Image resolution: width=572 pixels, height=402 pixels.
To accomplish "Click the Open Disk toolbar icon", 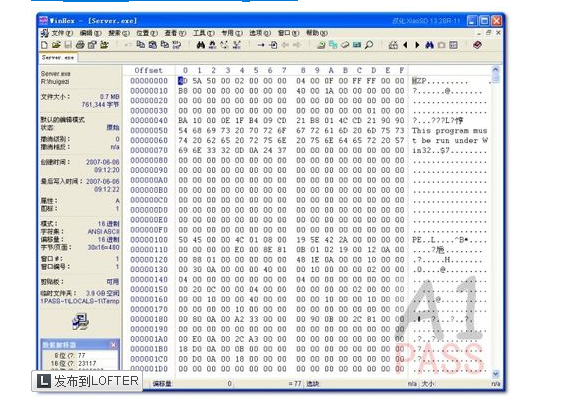I will [x=321, y=45].
